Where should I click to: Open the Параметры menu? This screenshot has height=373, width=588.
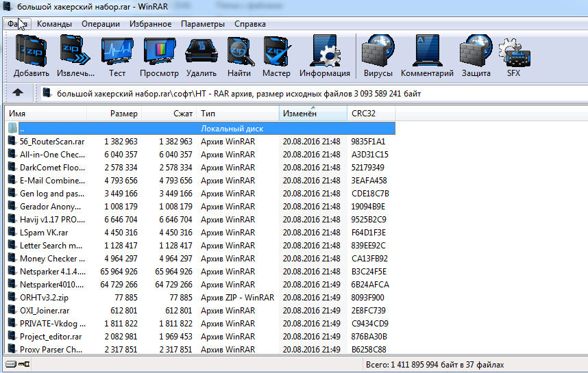(x=202, y=24)
